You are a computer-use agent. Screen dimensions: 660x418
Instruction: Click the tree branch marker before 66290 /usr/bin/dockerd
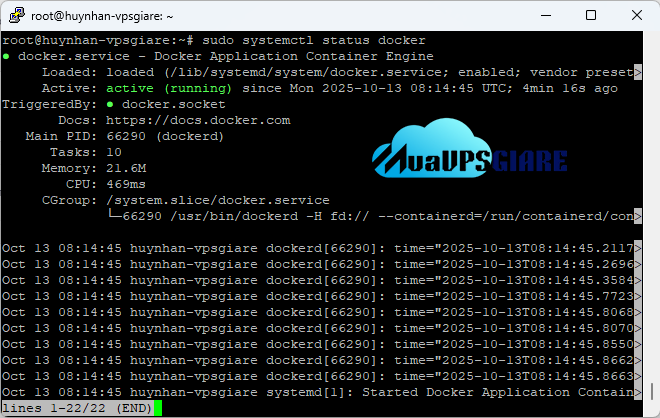(116, 216)
